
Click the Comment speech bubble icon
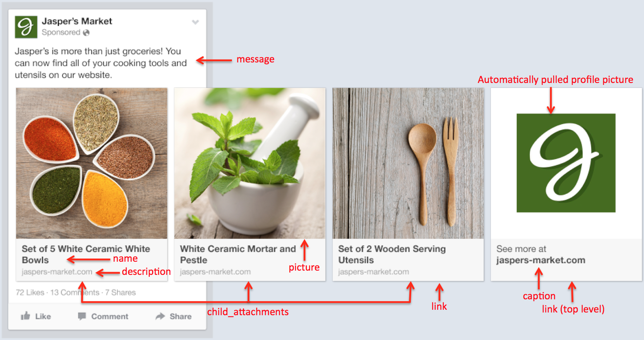point(82,316)
